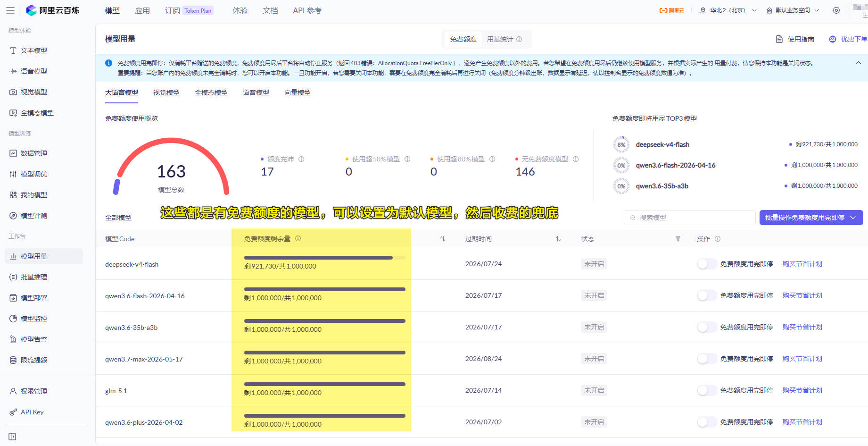Collapse the sidebar with bottom icon
This screenshot has width=868, height=446.
tap(13, 437)
